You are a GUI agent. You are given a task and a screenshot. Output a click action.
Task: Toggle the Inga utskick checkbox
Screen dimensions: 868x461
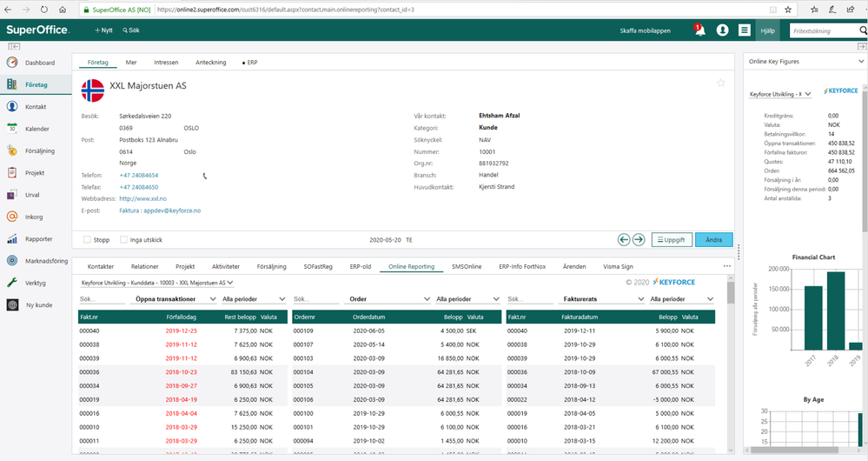point(123,240)
